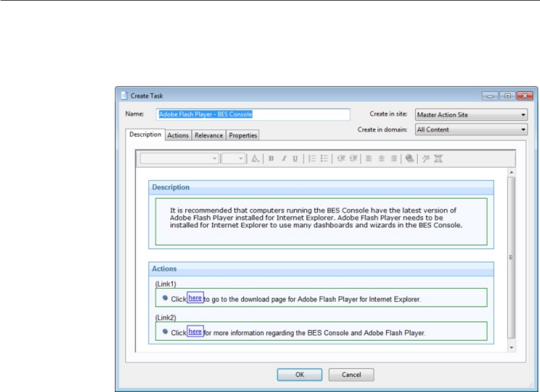Viewport: 540px width, 392px height.
Task: Align text left
Action: click(369, 159)
